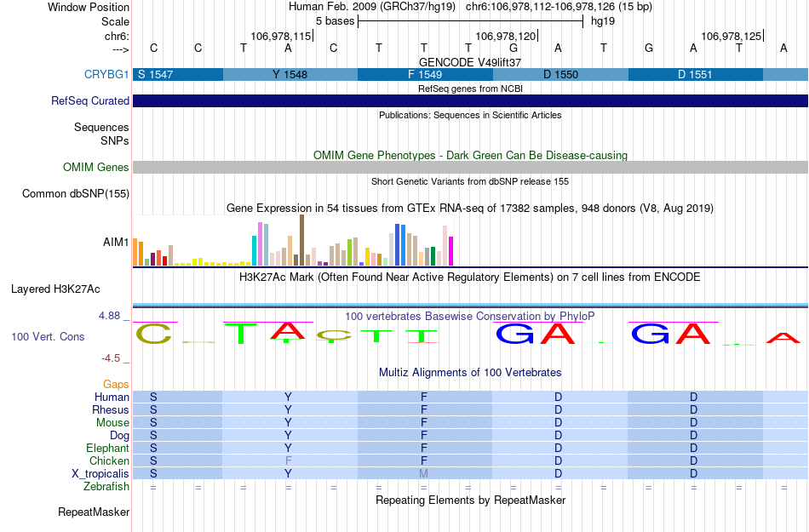The image size is (809, 532).
Task: Click X_tropicalis M substitution at F 1549
Action: 423,473
